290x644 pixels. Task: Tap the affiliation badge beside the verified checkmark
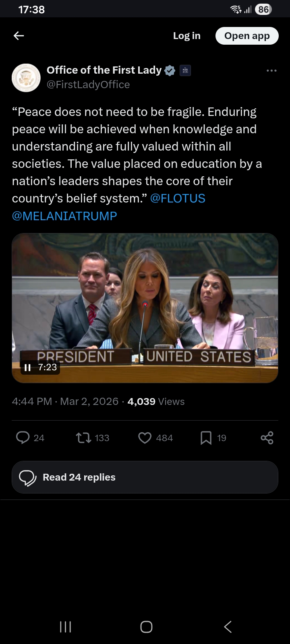tap(185, 70)
